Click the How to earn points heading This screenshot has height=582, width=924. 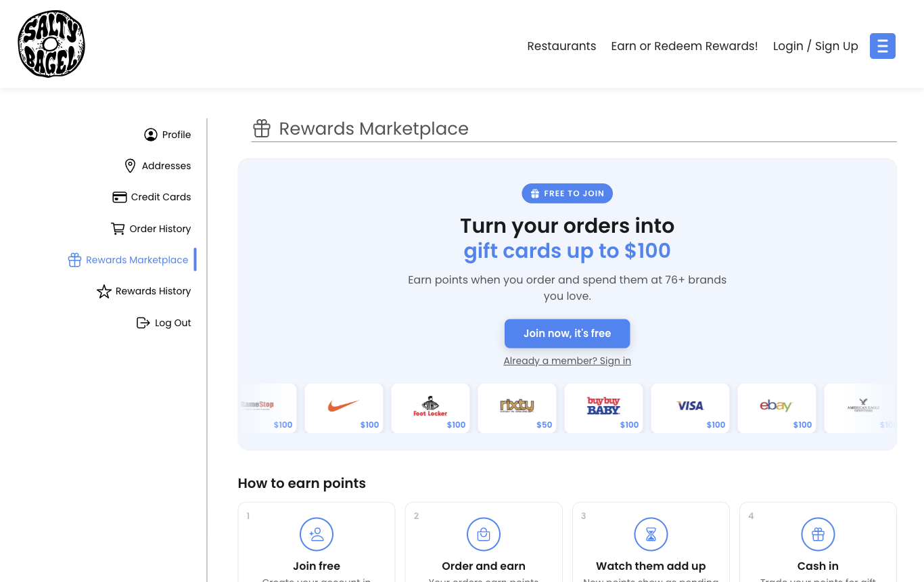point(302,483)
